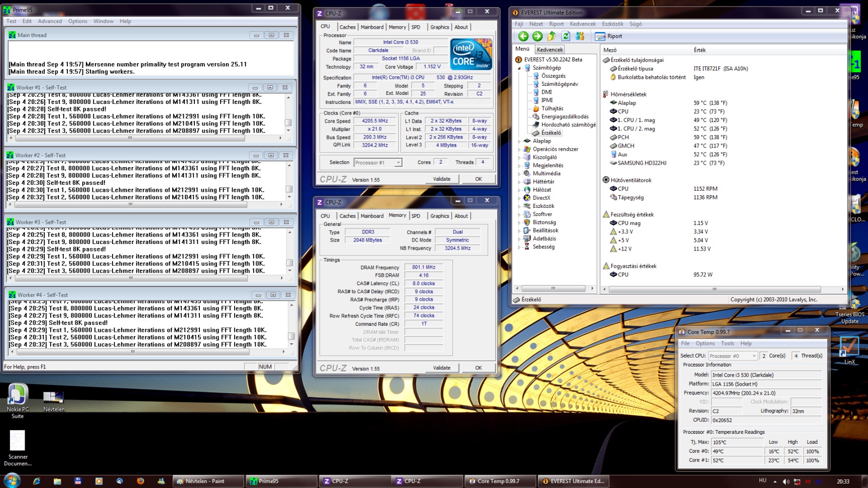
Task: Open the Eszközök menu in EVEREST
Action: tap(612, 24)
